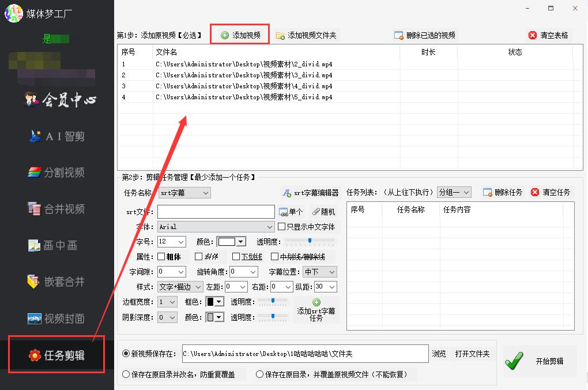Open the 字体 Arial font dropdown
This screenshot has height=390, width=588.
pyautogui.click(x=216, y=226)
